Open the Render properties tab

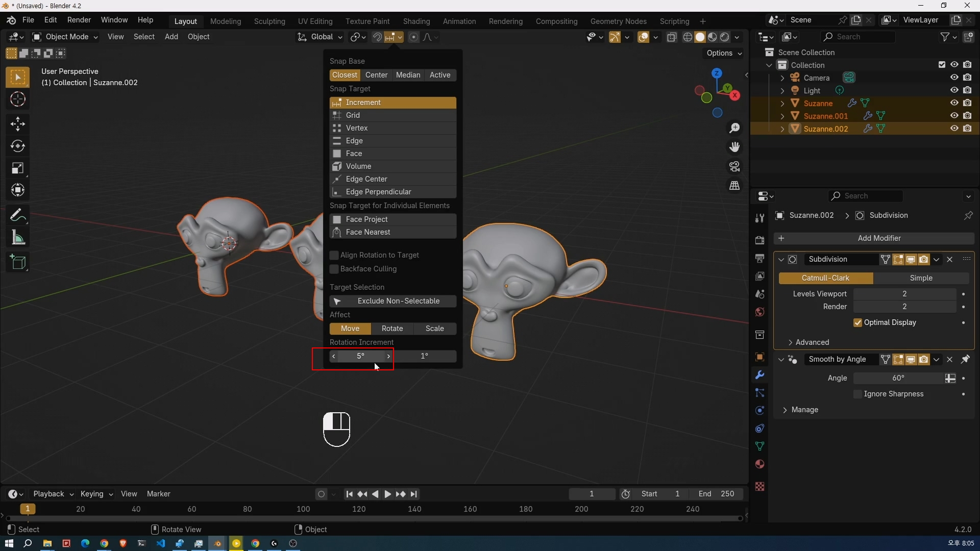coord(759,240)
